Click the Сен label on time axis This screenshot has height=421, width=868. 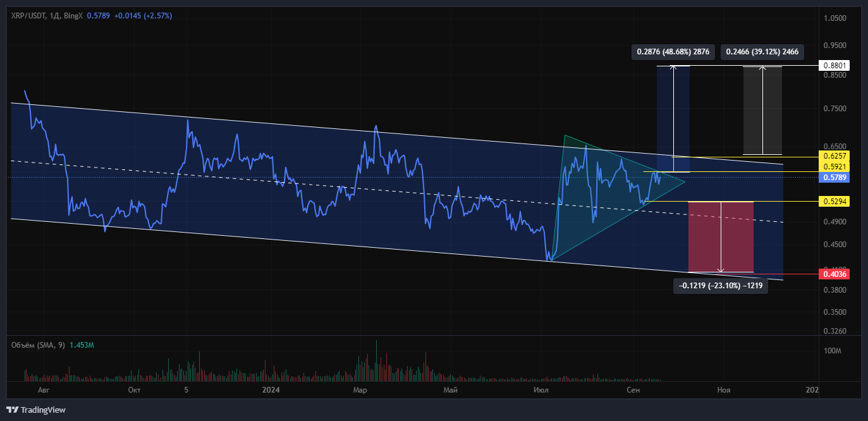coord(633,391)
